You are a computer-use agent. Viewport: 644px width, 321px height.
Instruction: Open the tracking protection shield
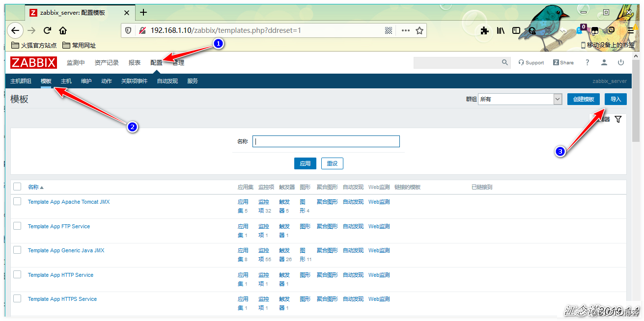click(x=129, y=30)
